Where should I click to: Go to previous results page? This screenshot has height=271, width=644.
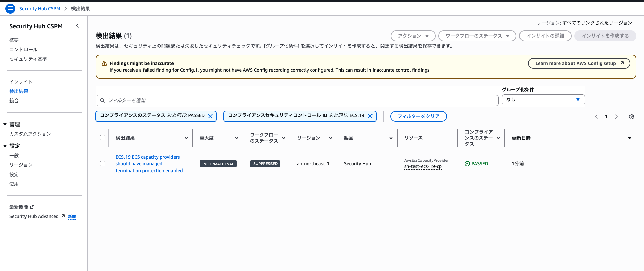tap(596, 117)
